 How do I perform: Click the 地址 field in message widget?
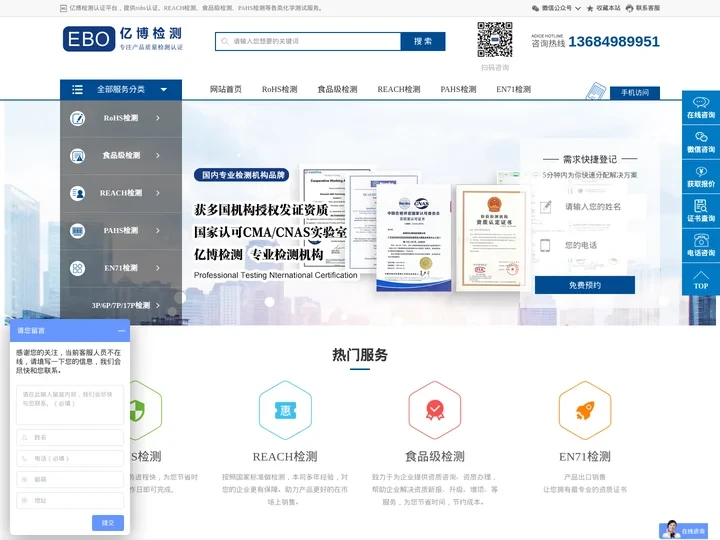click(x=70, y=501)
